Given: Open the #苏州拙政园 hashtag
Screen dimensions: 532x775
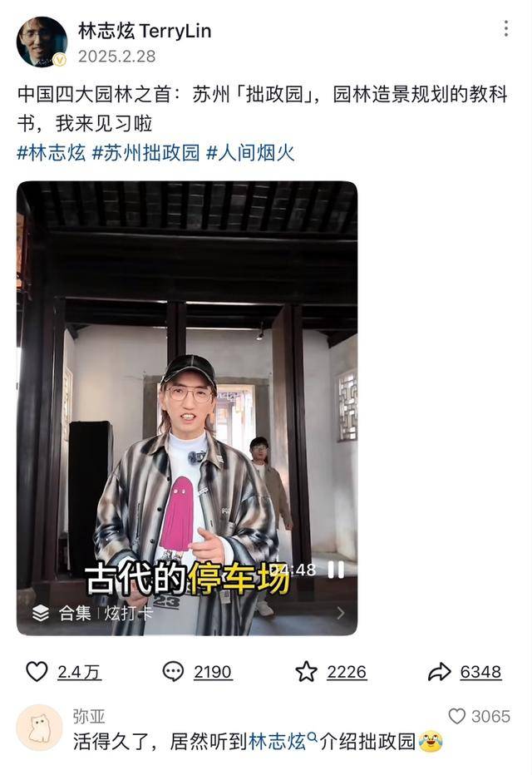Looking at the screenshot, I should click(146, 153).
